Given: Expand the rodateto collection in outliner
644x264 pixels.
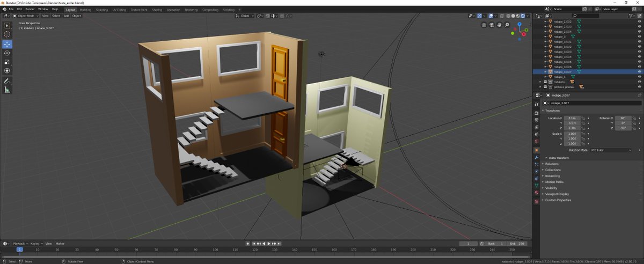Looking at the screenshot, I should 540,82.
